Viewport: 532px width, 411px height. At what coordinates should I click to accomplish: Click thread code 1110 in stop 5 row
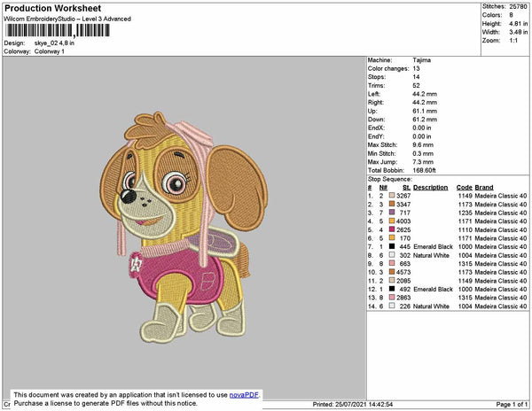coord(465,229)
